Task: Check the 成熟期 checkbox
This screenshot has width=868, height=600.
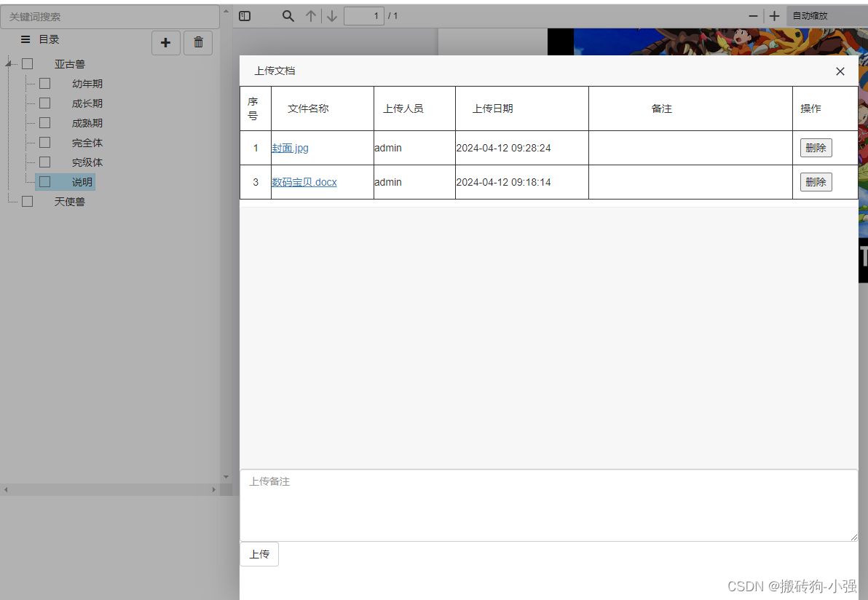Action: point(45,123)
